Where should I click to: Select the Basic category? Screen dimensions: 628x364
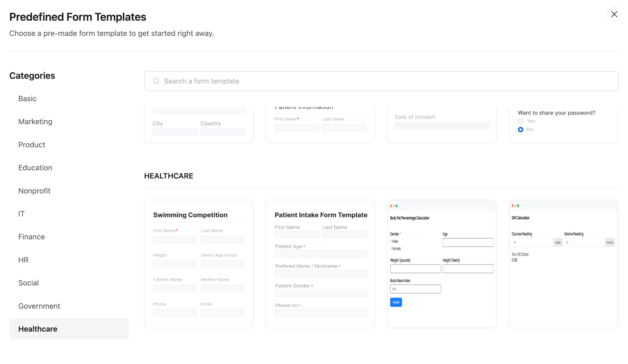(x=27, y=98)
